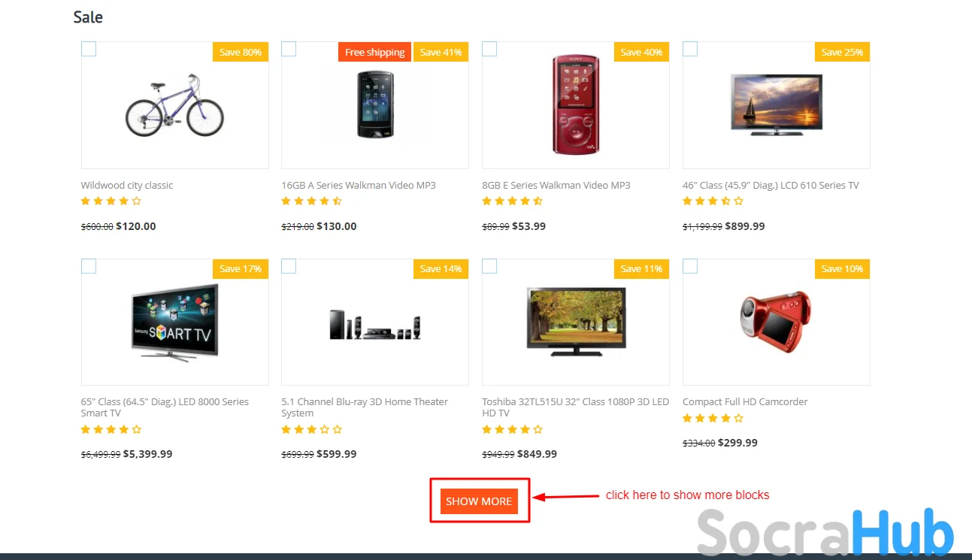Open 16GB A Series Walkman Video MP3 link
The height and width of the screenshot is (560, 972).
point(359,186)
